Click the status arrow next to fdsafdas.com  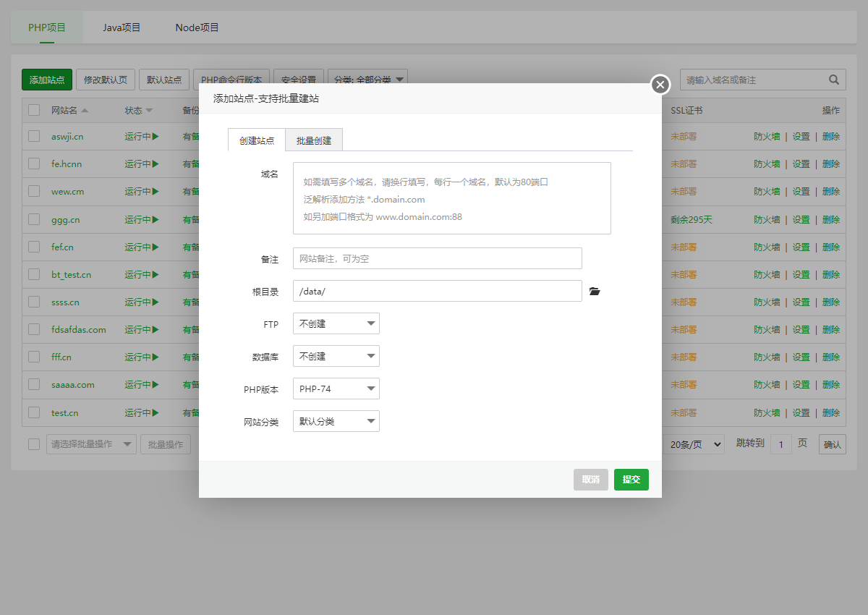point(155,329)
